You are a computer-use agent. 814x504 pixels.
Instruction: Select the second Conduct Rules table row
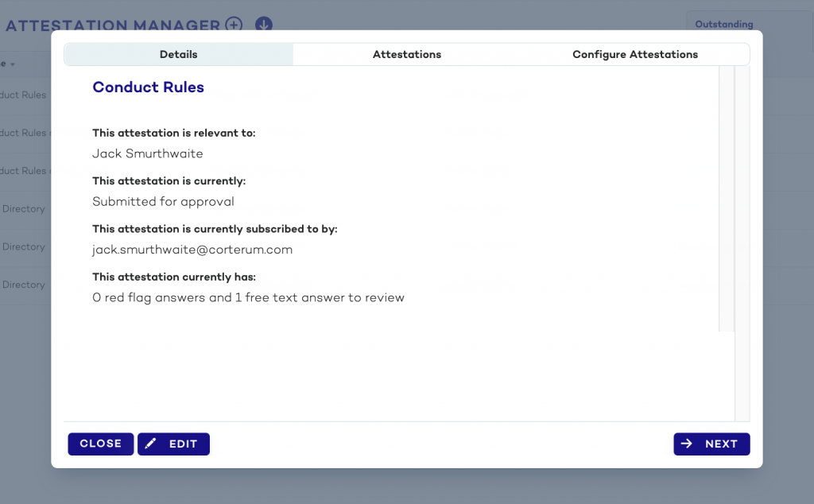[x=25, y=133]
